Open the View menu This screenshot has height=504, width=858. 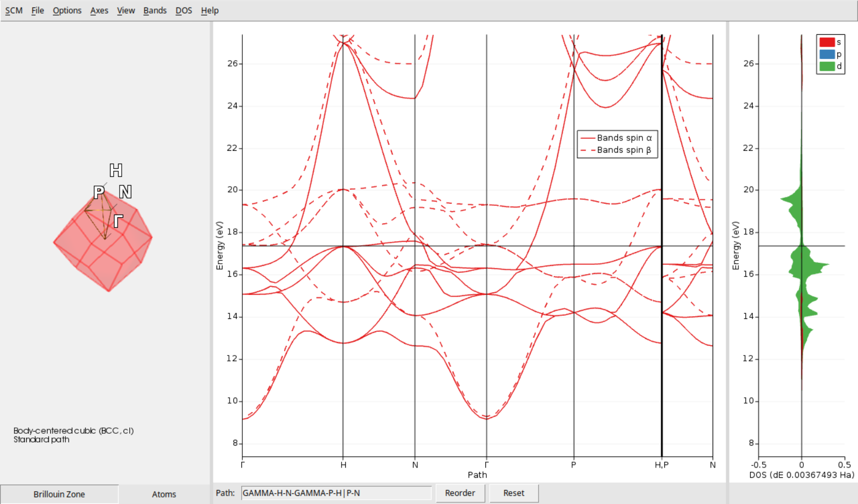point(125,10)
